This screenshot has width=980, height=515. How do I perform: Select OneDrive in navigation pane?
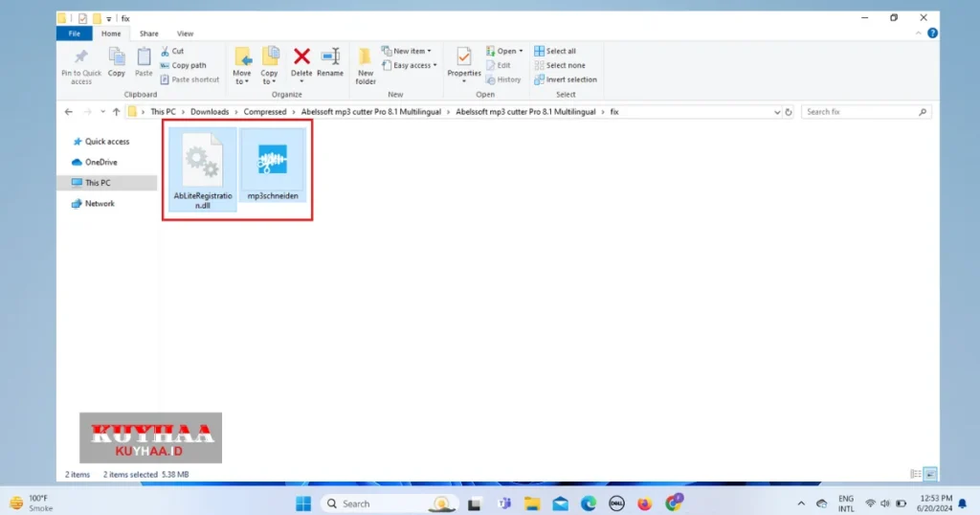click(x=95, y=162)
